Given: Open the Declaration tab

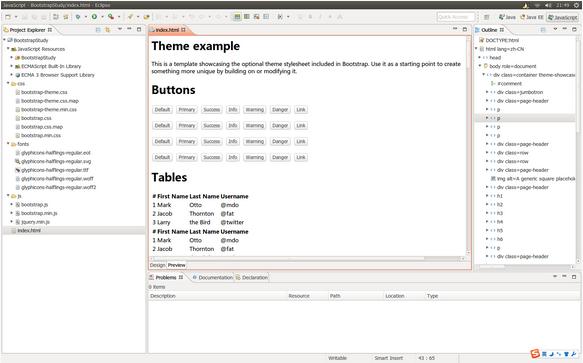Looking at the screenshot, I should click(252, 277).
